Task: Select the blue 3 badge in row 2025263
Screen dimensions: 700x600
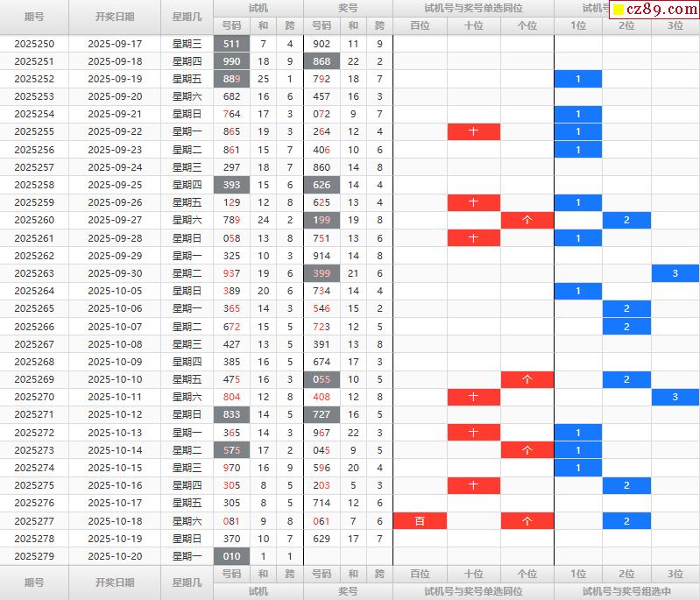Action: 675,273
